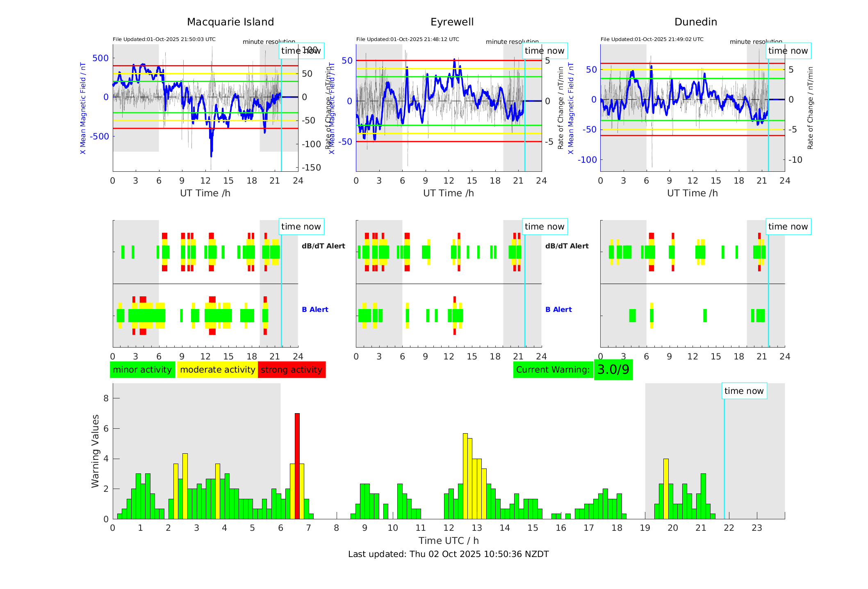868x589 pixels.
Task: Click the Eyrewell chart title
Action: click(x=452, y=22)
